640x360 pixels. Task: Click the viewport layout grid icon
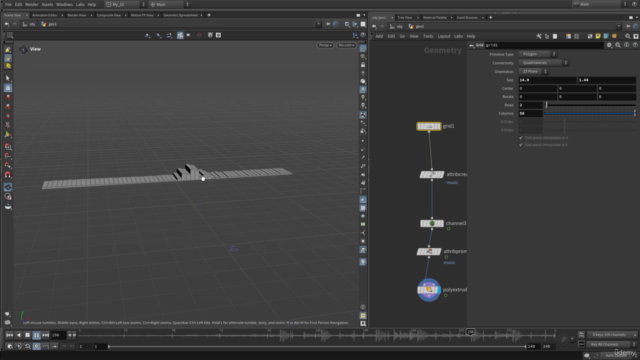coord(10,36)
